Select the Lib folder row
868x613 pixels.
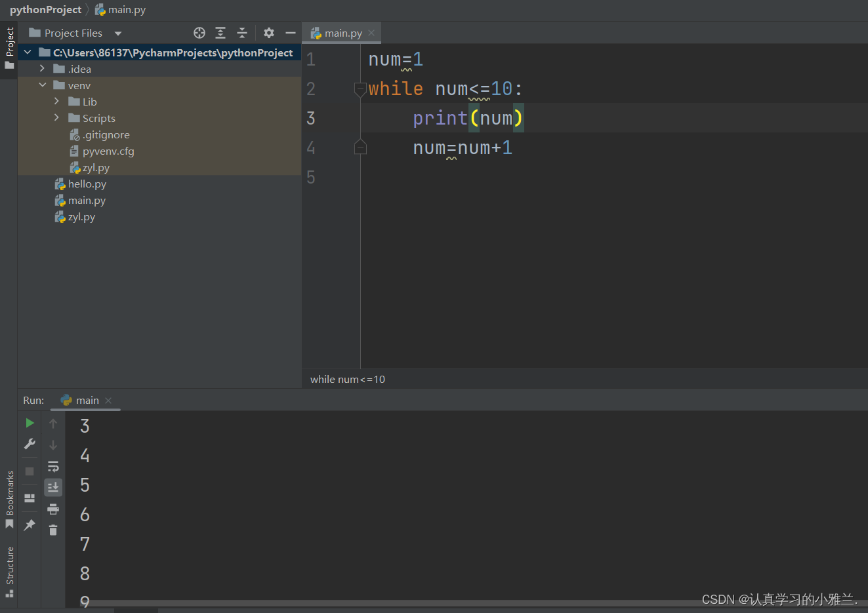tap(159, 102)
